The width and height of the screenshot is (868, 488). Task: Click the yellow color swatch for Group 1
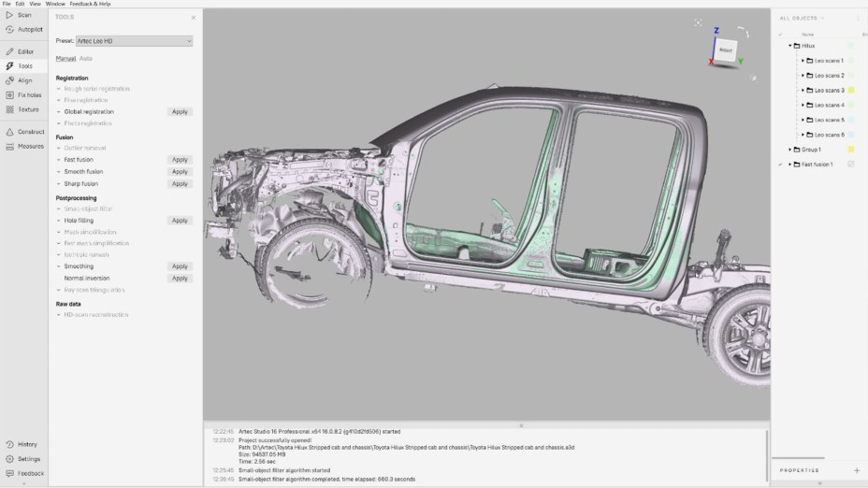coord(850,150)
